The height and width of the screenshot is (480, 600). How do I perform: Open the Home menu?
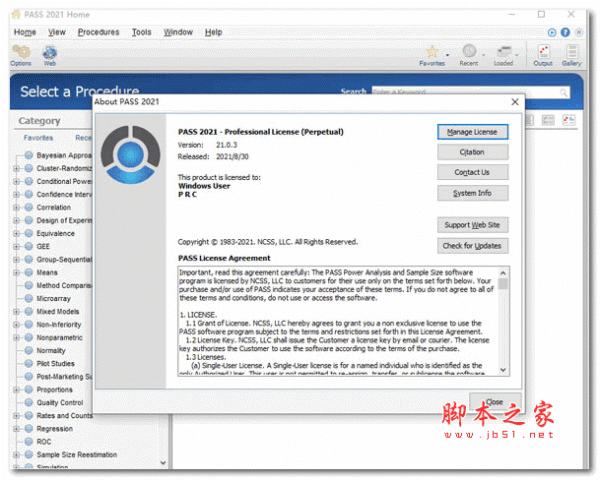coord(25,32)
